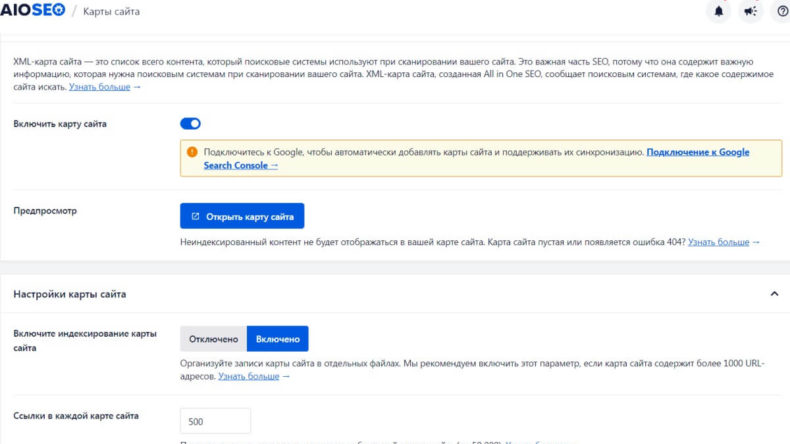Click the 'Предпросмотр' label
This screenshot has height=444, width=790.
(x=45, y=211)
